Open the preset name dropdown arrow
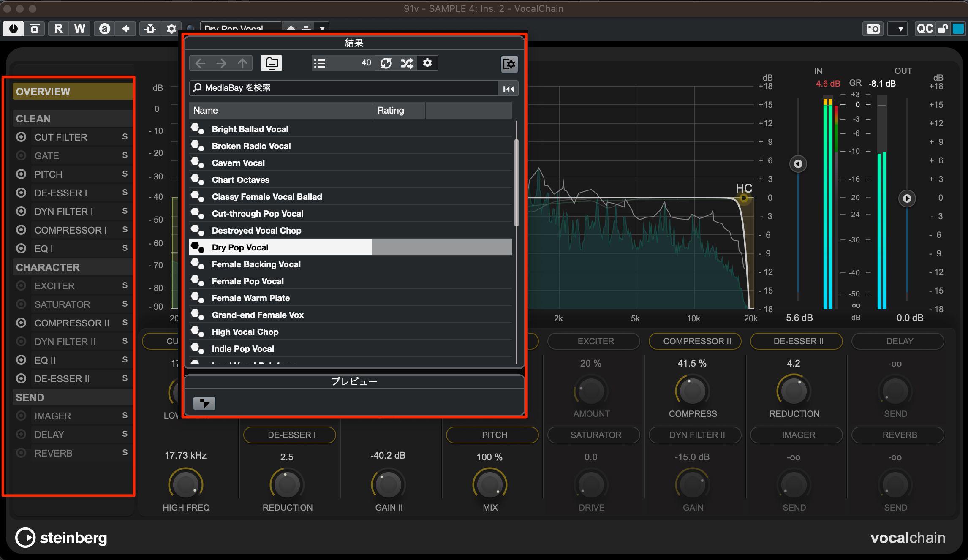This screenshot has width=968, height=560. pyautogui.click(x=322, y=28)
